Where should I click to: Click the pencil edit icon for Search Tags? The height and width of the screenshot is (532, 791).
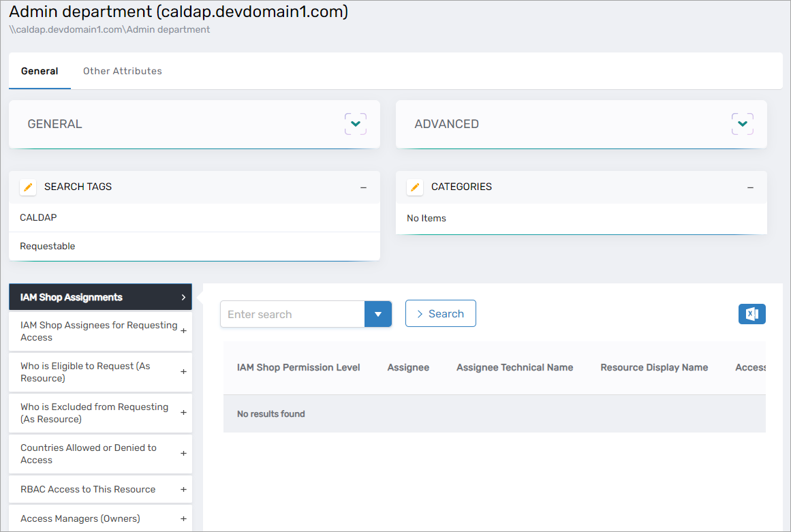click(x=28, y=187)
